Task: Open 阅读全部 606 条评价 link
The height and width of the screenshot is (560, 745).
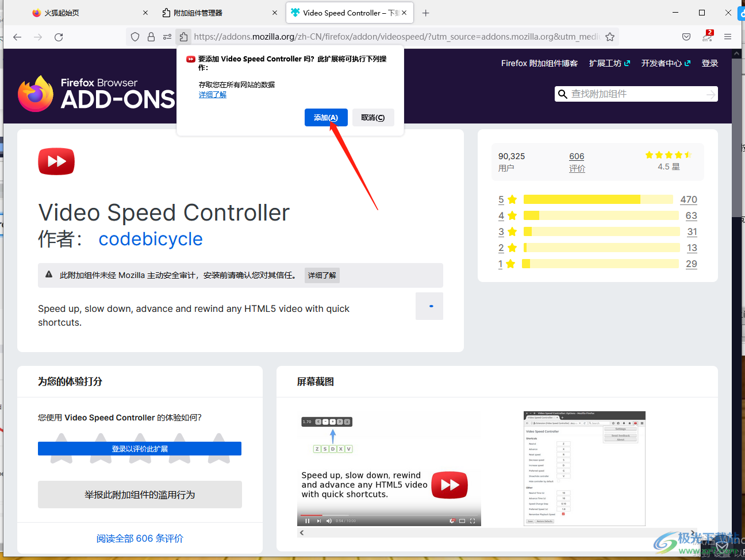Action: 140,538
